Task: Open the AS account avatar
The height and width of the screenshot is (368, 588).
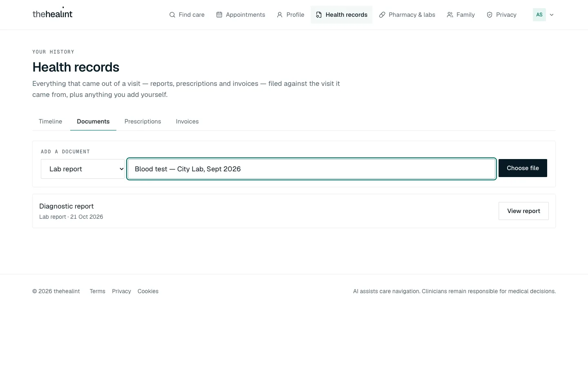Action: (x=539, y=15)
